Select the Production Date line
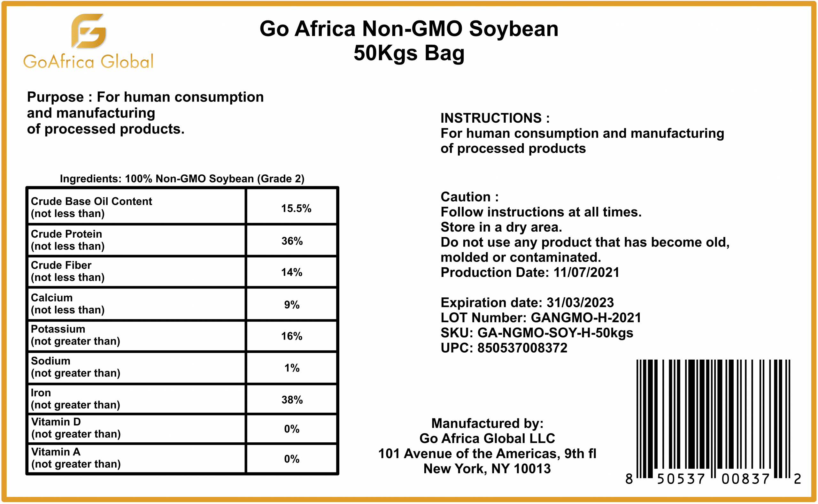This screenshot has width=818, height=504. 529,272
